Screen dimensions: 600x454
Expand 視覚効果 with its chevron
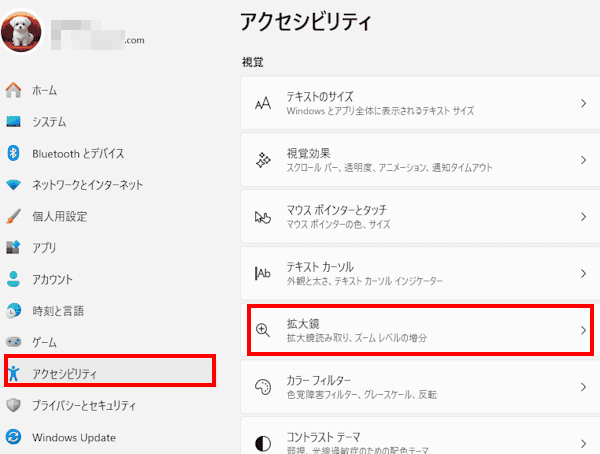[584, 160]
